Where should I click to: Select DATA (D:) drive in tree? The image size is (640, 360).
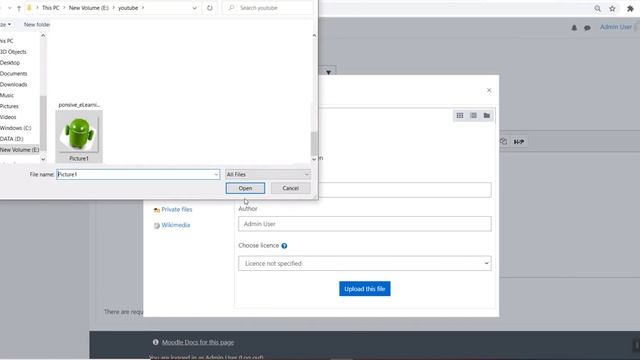11,139
